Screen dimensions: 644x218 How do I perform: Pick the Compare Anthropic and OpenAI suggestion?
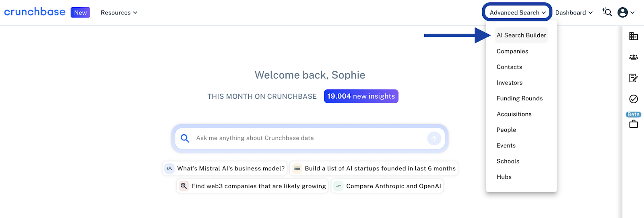387,186
